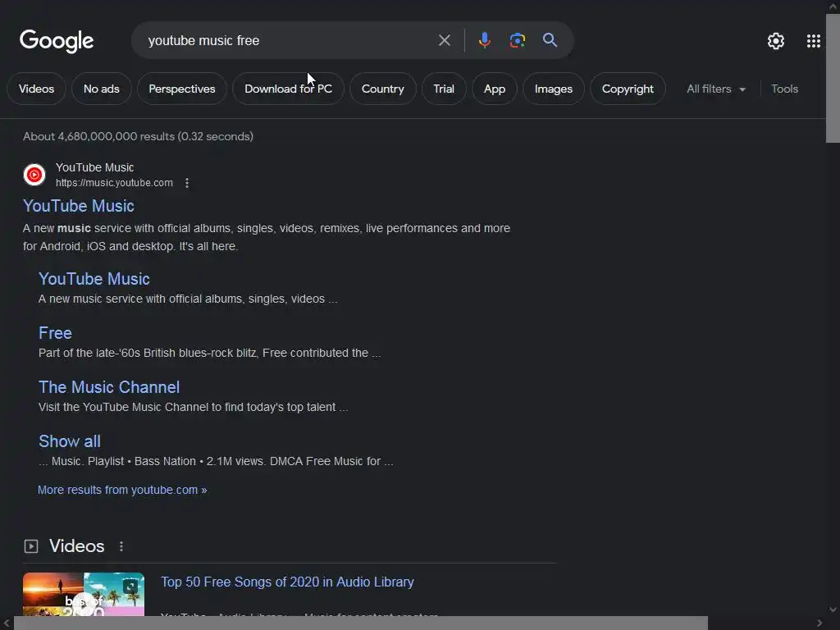Click inside the search input field
Screen dimensions: 840x630
pos(290,40)
